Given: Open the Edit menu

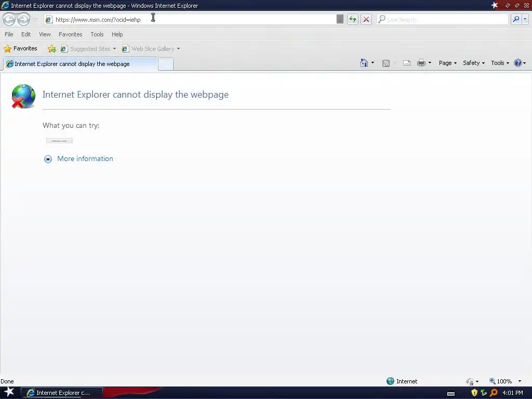Looking at the screenshot, I should click(x=26, y=34).
